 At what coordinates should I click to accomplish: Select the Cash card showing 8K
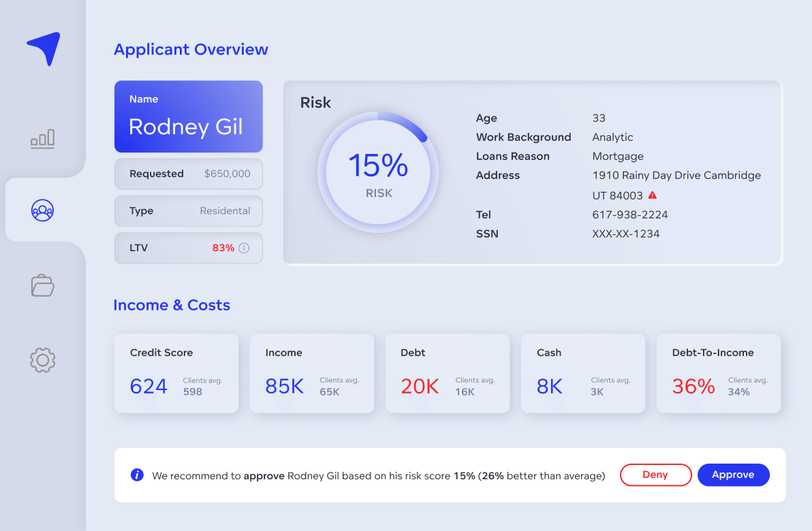pos(583,372)
